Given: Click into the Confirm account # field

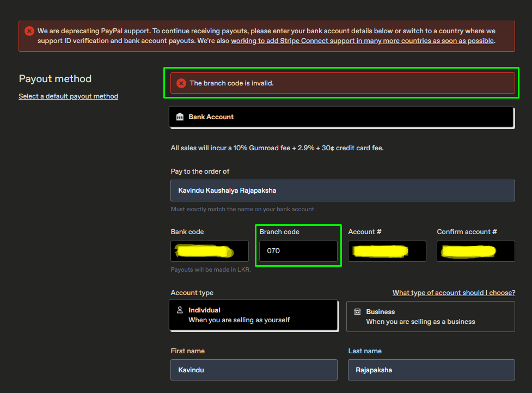Looking at the screenshot, I should click(476, 251).
